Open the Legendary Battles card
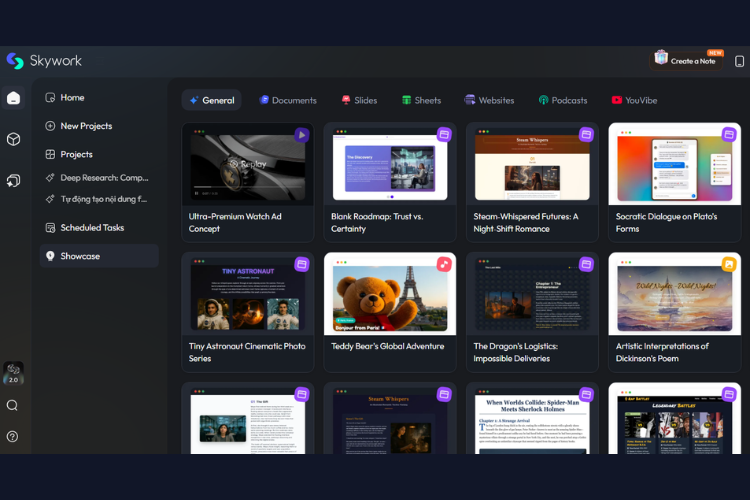 click(674, 419)
